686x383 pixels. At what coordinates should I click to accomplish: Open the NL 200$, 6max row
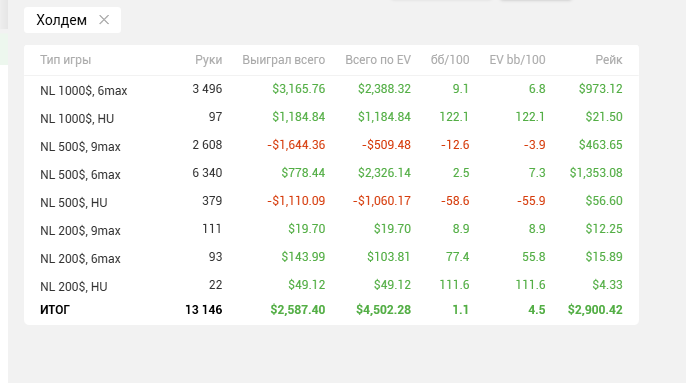pos(331,257)
